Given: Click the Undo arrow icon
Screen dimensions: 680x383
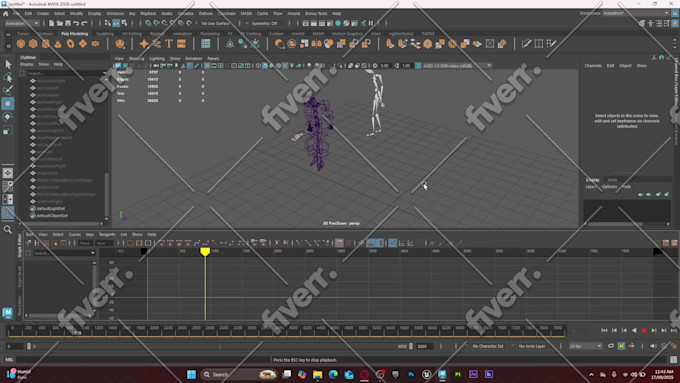Looking at the screenshot, I should tap(76, 23).
